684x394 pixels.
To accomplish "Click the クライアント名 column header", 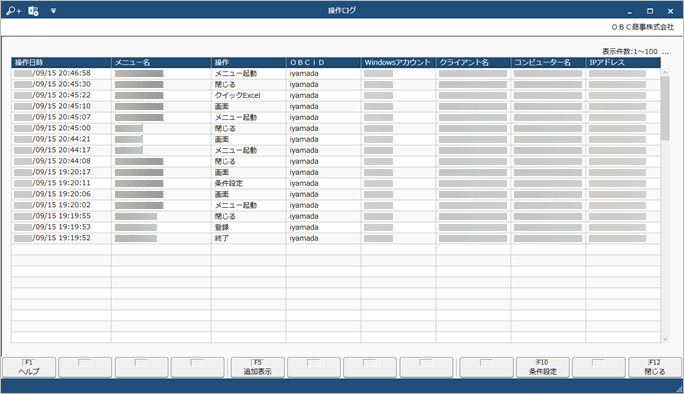I will 473,62.
